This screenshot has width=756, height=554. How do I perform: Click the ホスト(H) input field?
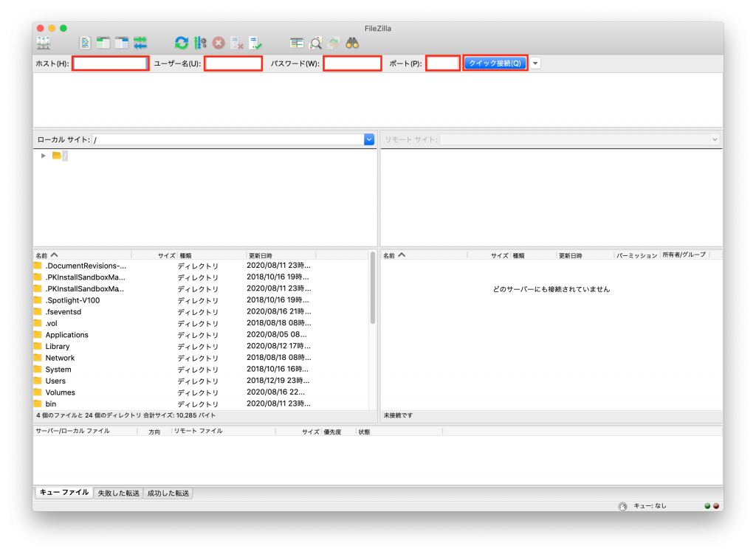pos(110,63)
